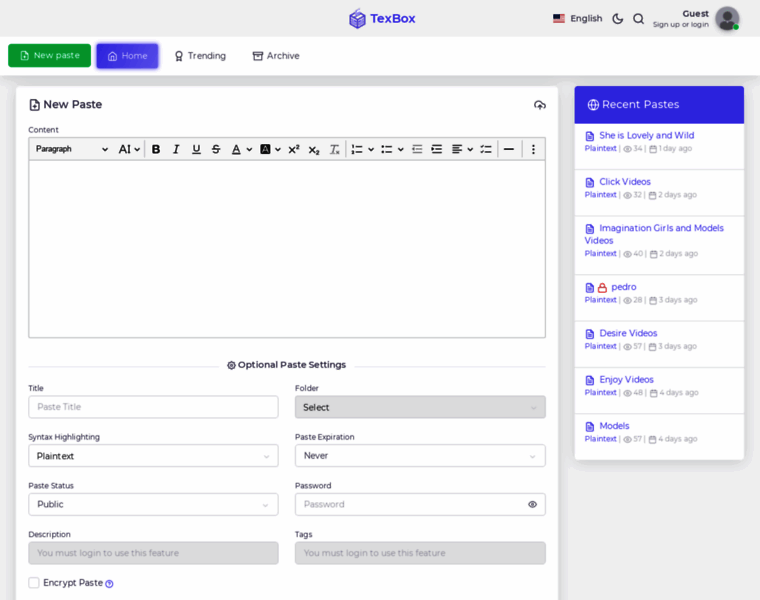Apply subscript formatting

[314, 150]
